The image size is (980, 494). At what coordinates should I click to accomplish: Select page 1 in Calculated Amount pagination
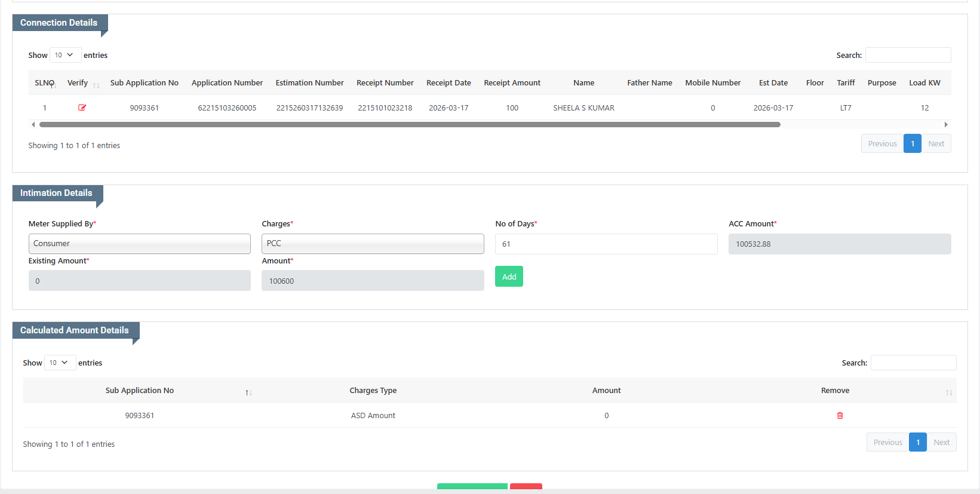tap(918, 443)
